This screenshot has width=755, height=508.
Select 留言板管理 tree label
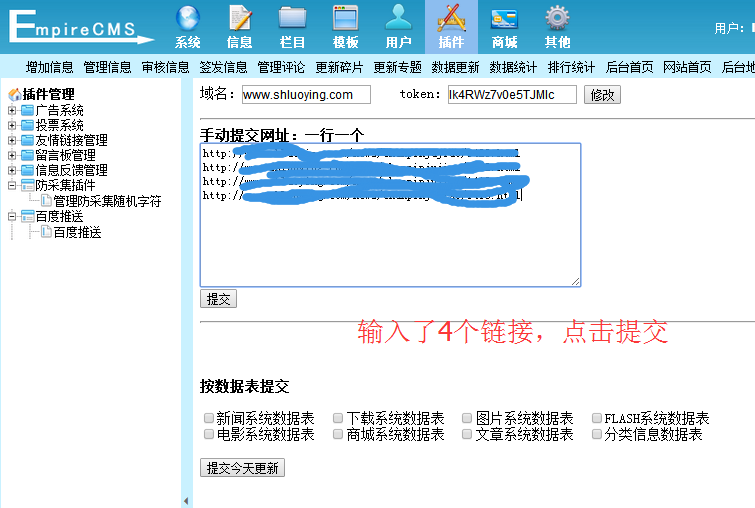(x=65, y=155)
